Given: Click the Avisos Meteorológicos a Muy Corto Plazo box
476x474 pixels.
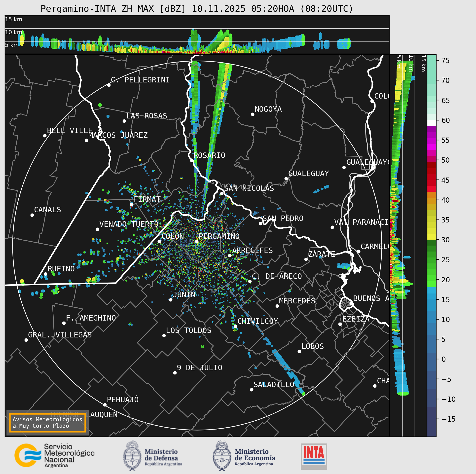Looking at the screenshot, I should tap(47, 423).
